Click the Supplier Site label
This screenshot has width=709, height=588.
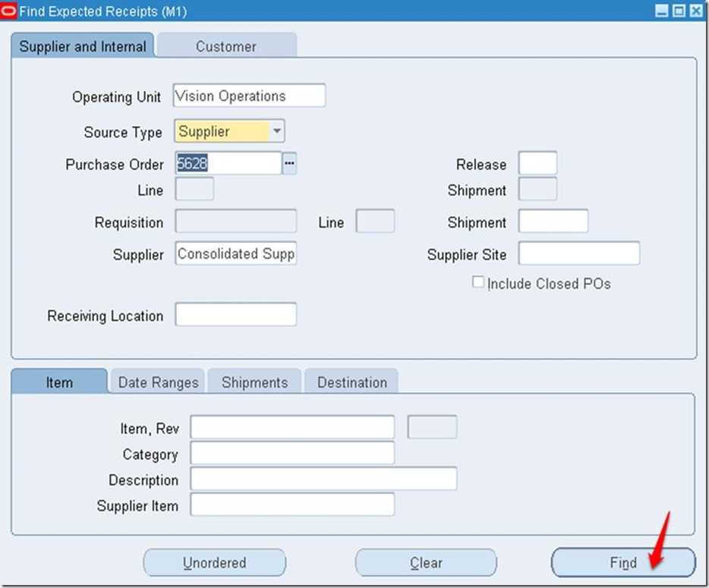(x=467, y=254)
